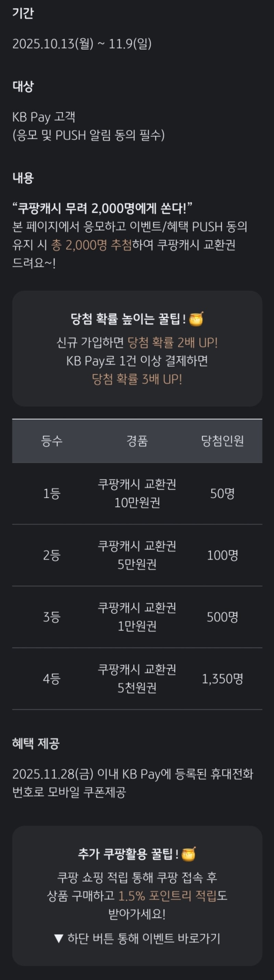Select the 경품 column header
The height and width of the screenshot is (980, 274).
[137, 441]
